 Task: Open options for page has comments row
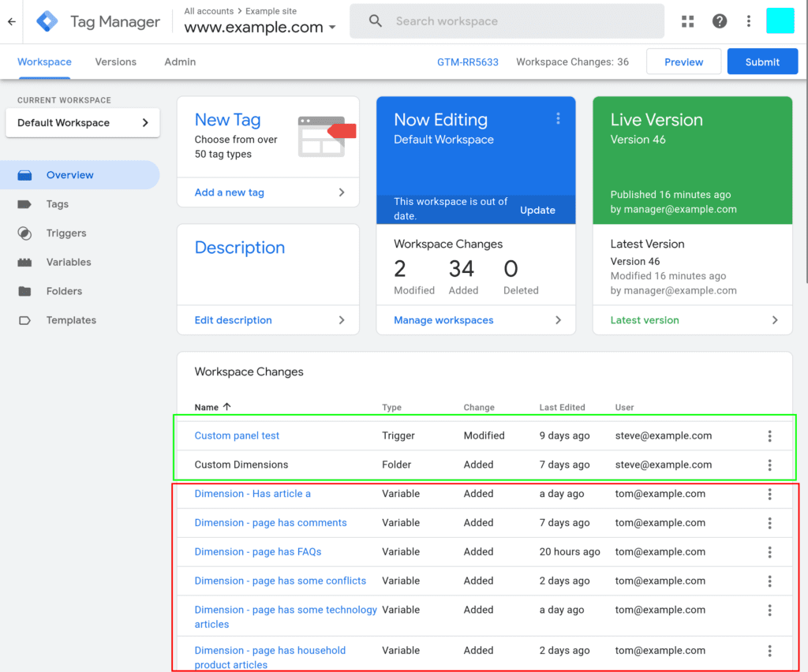tap(770, 523)
